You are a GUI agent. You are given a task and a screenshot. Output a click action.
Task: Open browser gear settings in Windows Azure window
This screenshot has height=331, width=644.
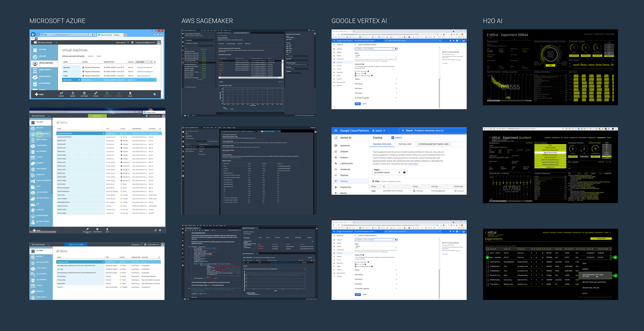(x=161, y=35)
